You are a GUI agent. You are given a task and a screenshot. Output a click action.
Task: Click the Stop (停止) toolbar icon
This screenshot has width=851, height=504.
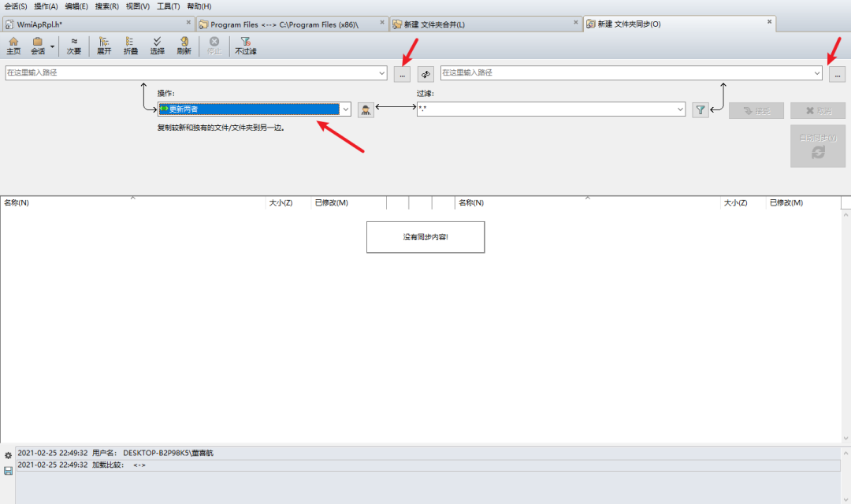coord(214,46)
